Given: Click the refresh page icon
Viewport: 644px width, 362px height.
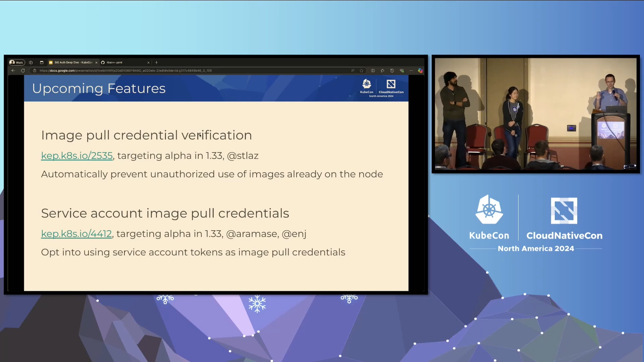Looking at the screenshot, I should 23,70.
